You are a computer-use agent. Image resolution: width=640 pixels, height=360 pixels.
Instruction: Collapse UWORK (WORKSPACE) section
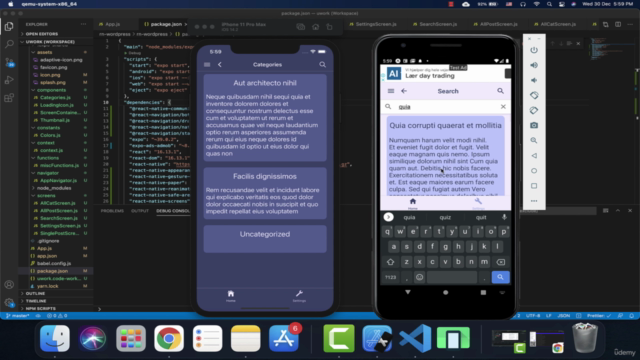click(50, 42)
